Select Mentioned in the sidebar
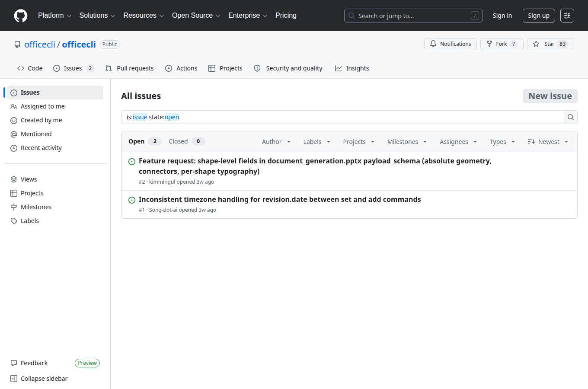This screenshot has width=588, height=389. (55, 134)
